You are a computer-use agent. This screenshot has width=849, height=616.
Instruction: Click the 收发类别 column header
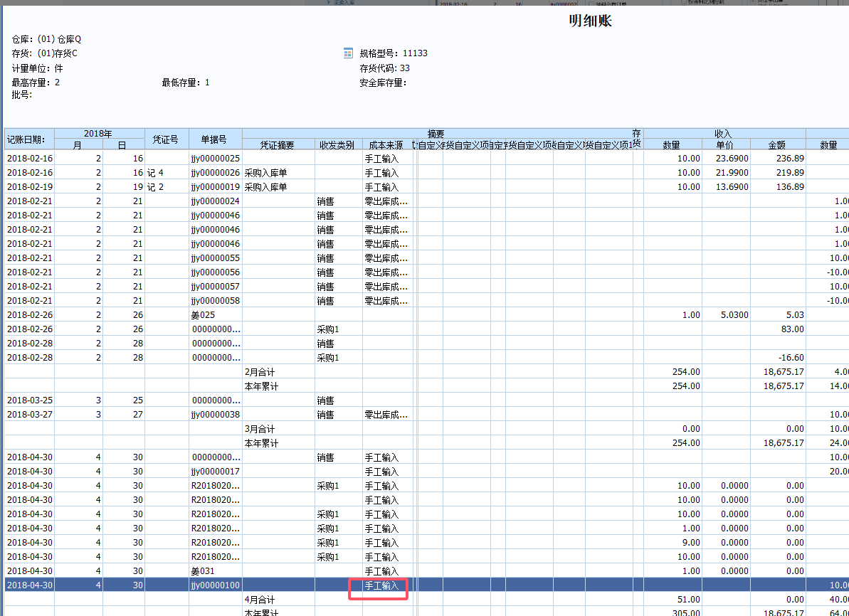coord(338,144)
